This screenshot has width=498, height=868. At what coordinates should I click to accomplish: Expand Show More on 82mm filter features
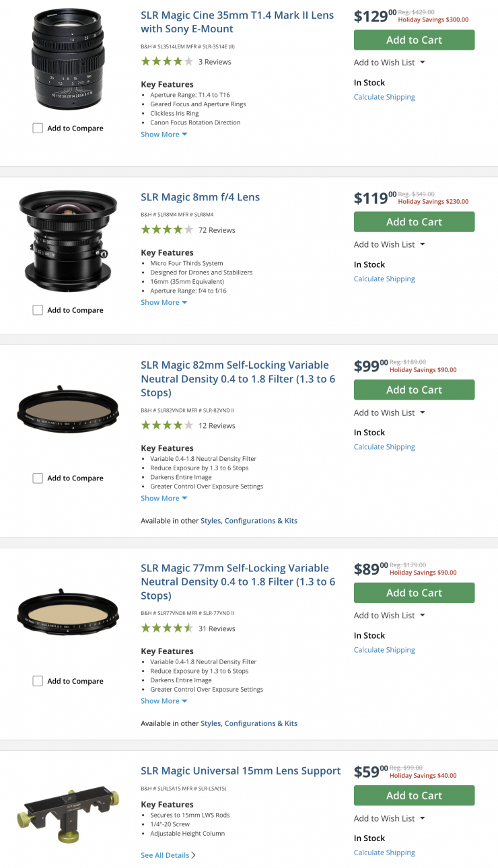pos(164,499)
